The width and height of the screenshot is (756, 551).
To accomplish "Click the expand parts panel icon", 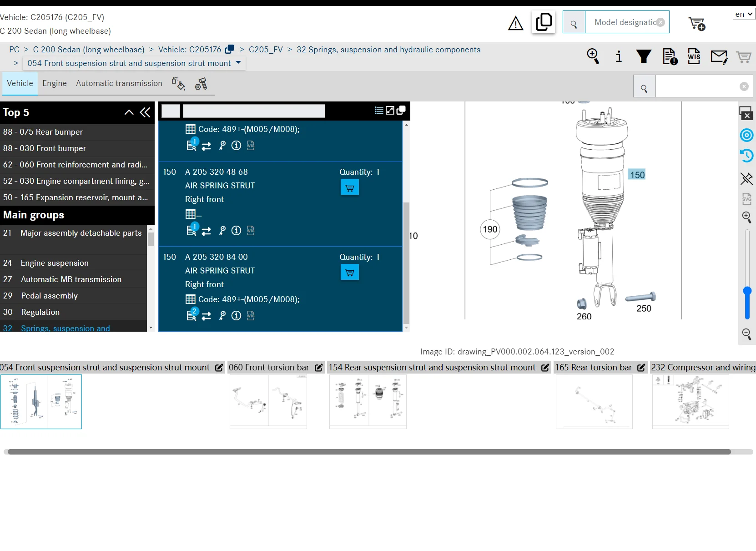I will (x=390, y=111).
